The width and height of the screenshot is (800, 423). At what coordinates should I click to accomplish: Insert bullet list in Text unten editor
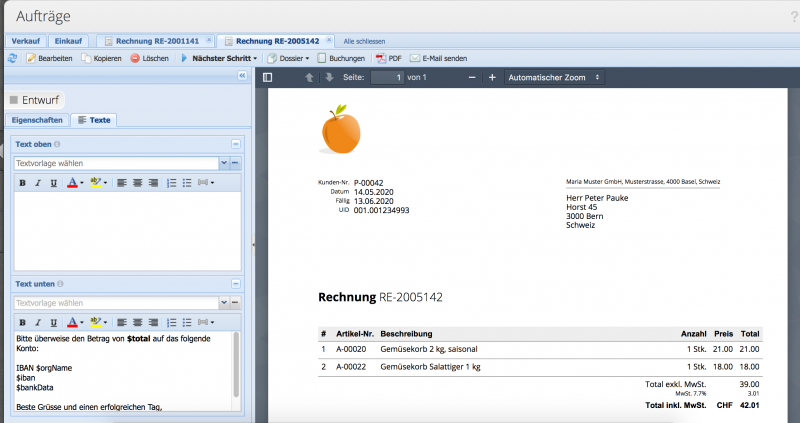tap(187, 322)
